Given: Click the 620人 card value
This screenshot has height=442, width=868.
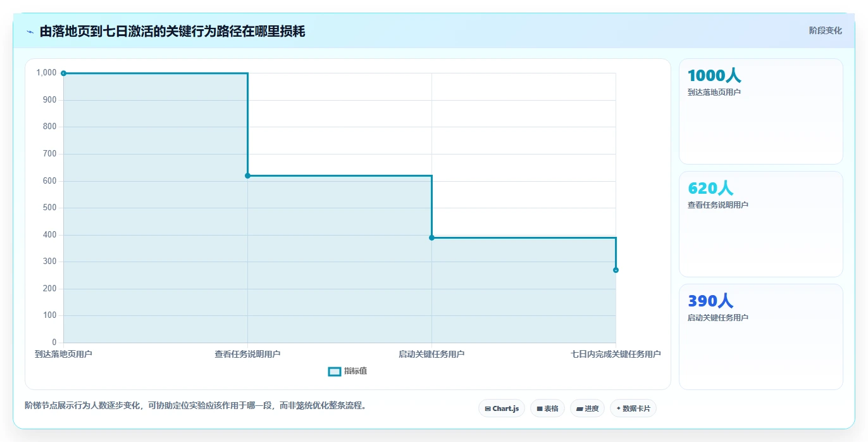Looking at the screenshot, I should click(710, 188).
